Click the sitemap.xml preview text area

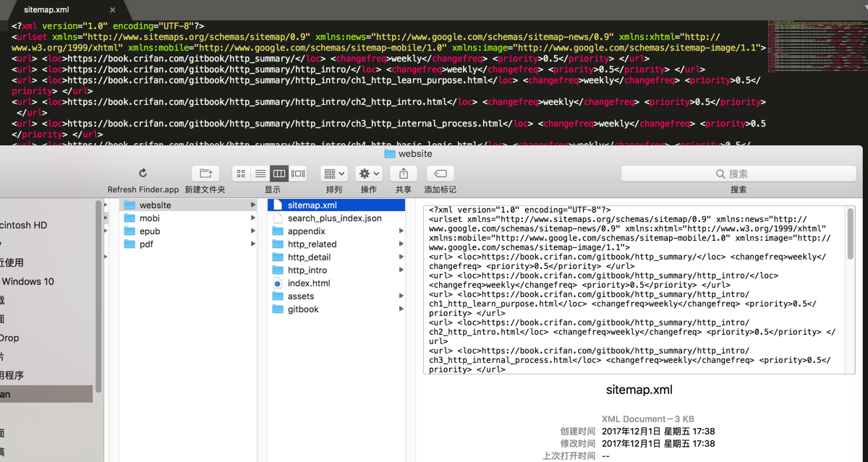click(x=634, y=290)
